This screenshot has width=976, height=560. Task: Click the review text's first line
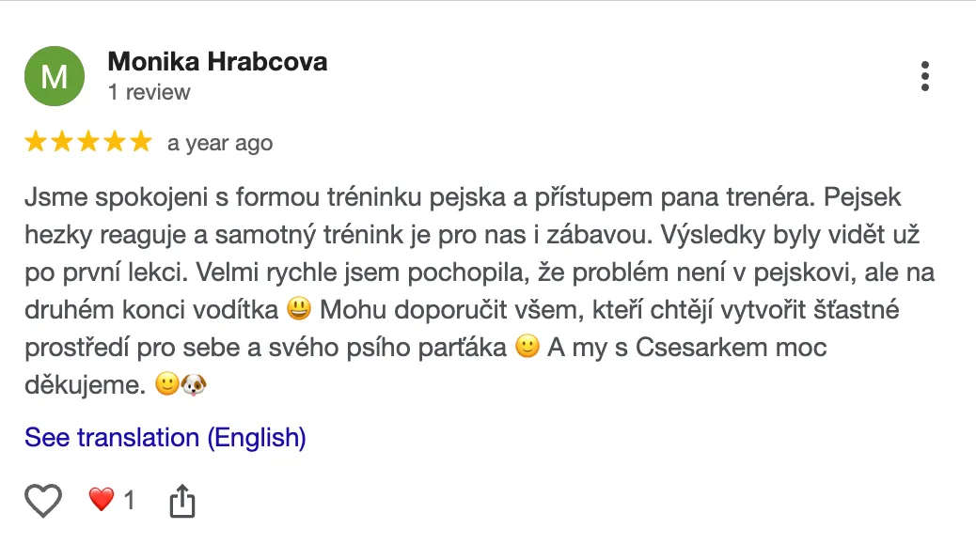(463, 199)
